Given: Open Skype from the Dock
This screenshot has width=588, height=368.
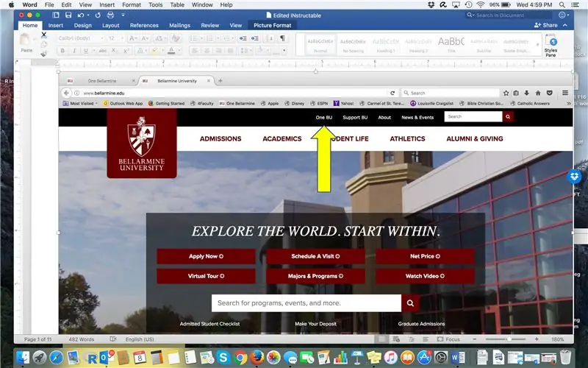Looking at the screenshot, I should [223, 357].
